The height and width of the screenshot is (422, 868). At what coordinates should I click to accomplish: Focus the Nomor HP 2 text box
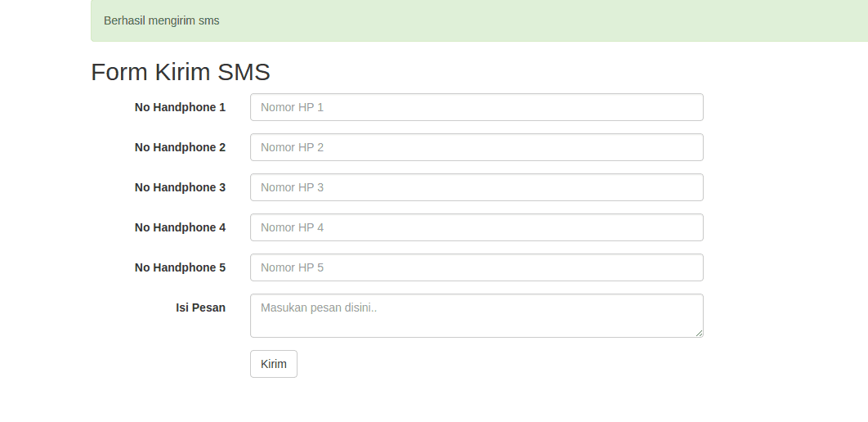[x=476, y=147]
